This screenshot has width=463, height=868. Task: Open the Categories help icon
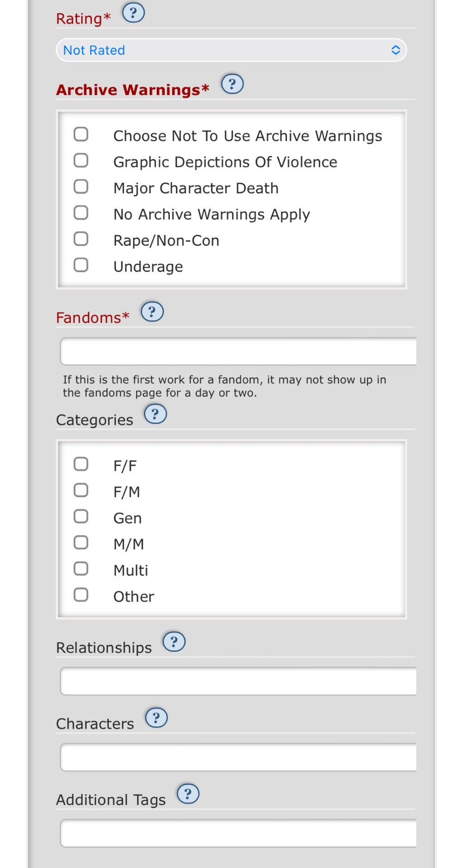[155, 414]
